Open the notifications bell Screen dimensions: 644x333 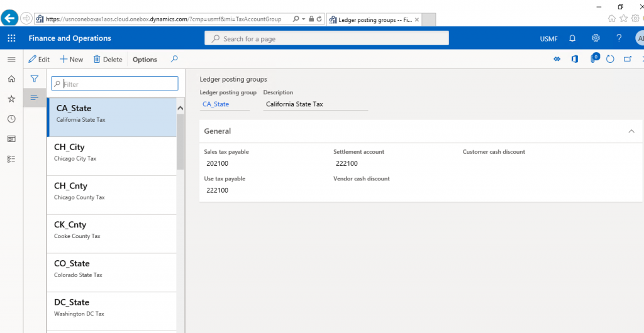pos(572,38)
